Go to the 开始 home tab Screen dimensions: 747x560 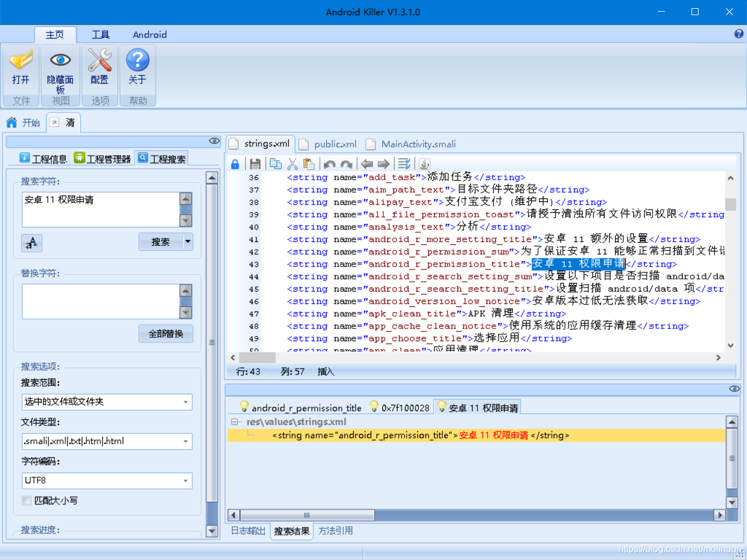tap(23, 123)
